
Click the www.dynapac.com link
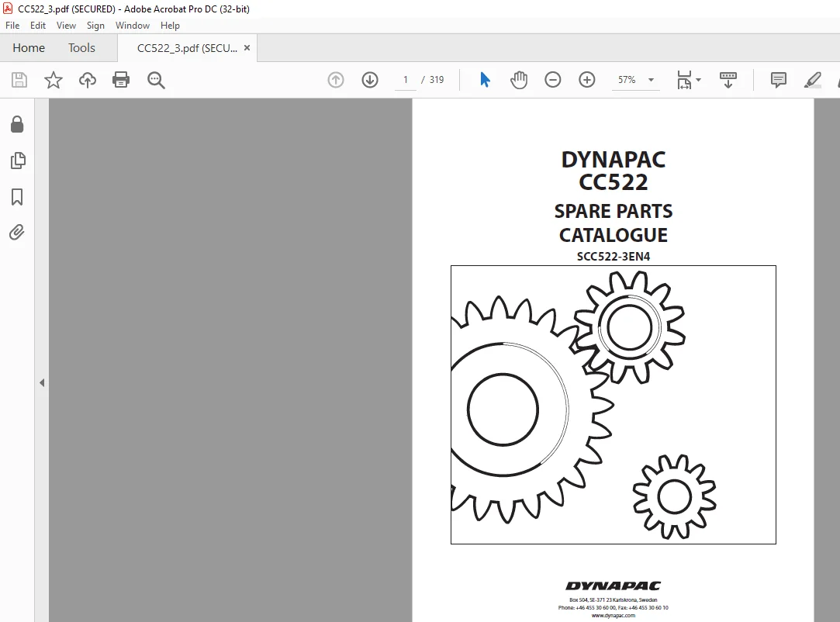614,616
